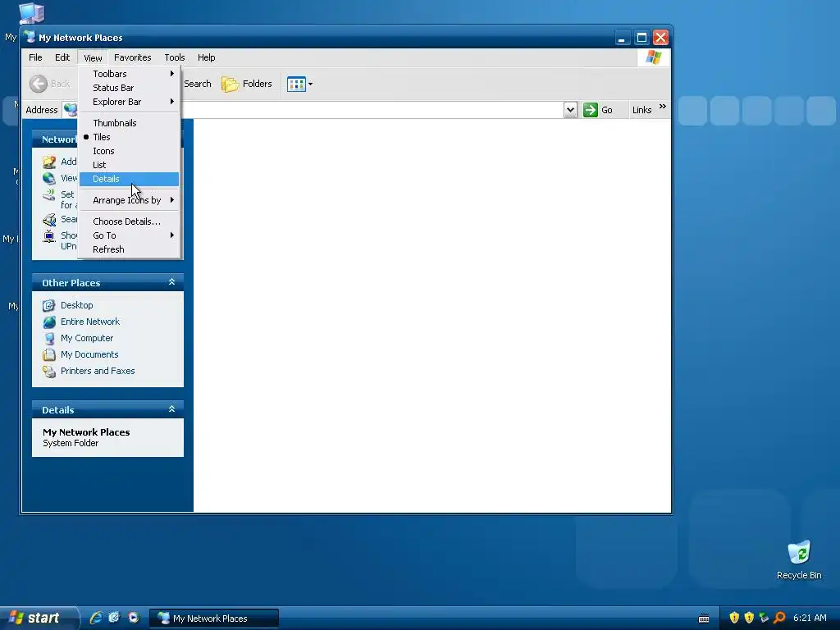Open Choose Details dialog entry

tap(129, 221)
